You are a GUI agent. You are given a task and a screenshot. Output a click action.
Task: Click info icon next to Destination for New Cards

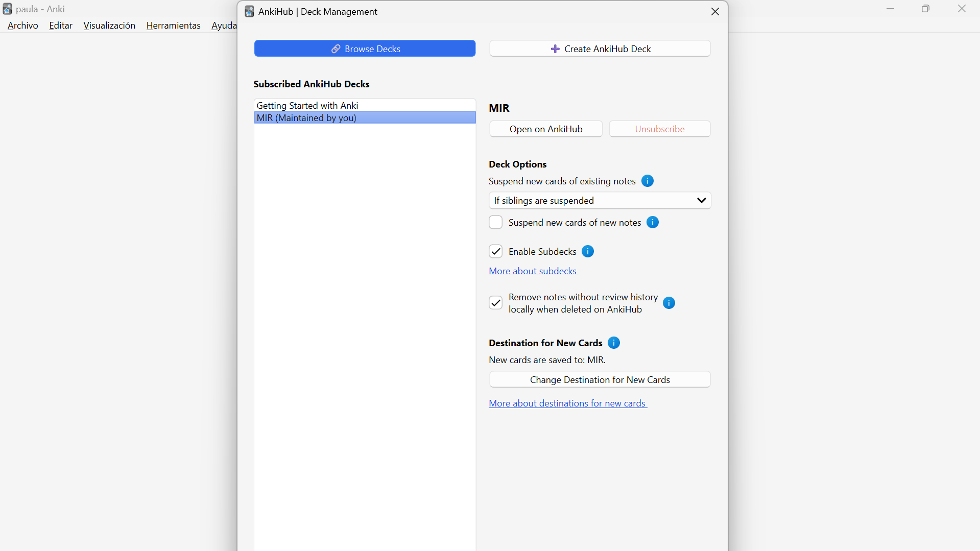click(614, 343)
